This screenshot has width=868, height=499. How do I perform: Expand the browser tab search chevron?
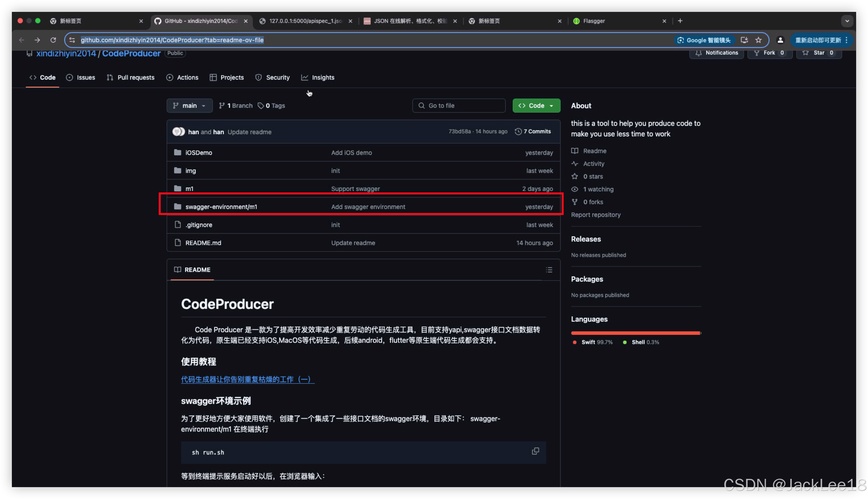point(847,21)
